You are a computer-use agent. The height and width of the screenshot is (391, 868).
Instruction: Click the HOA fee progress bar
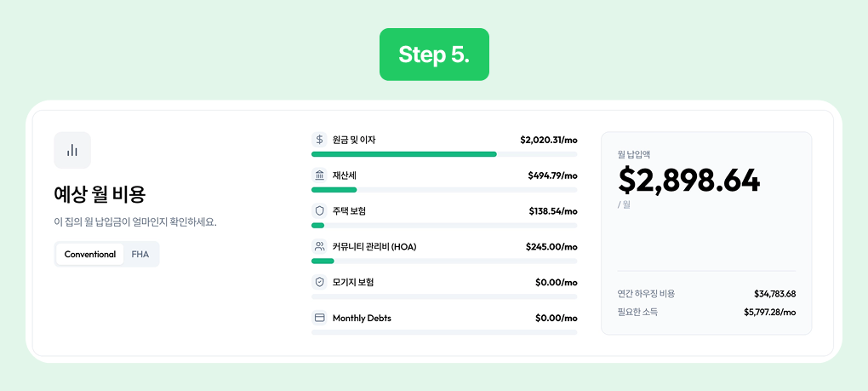(x=444, y=261)
